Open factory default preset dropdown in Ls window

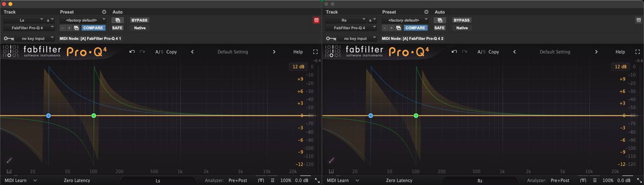click(84, 20)
